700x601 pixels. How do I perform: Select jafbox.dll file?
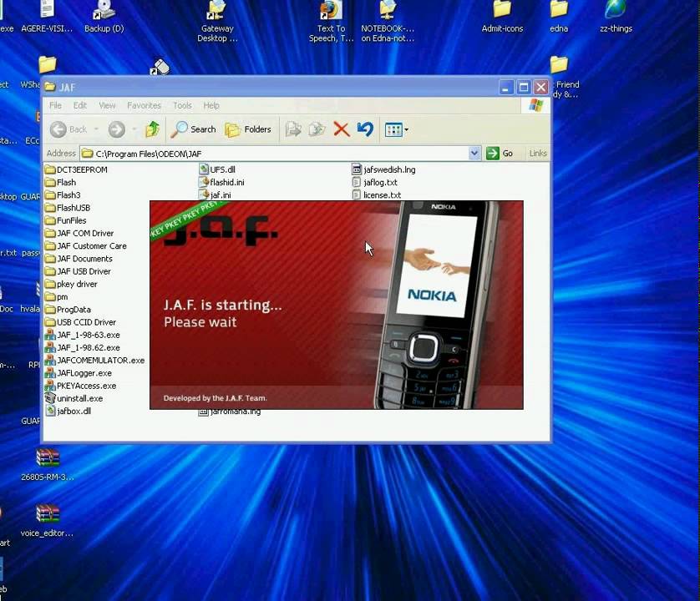(68, 411)
